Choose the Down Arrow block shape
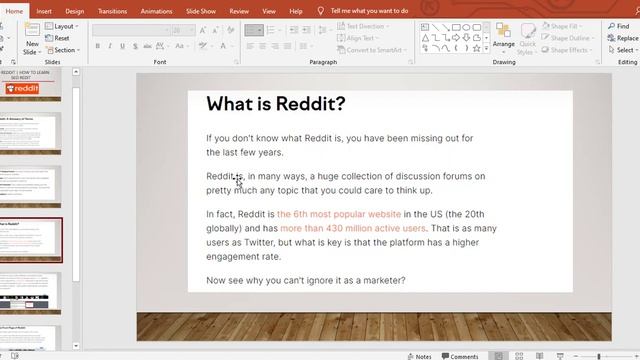 coord(466,38)
